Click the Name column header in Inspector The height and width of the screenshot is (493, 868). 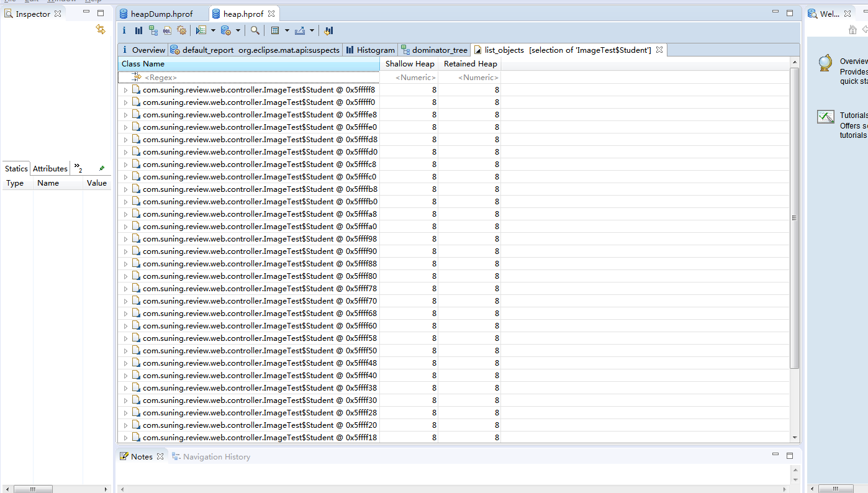[x=58, y=183]
